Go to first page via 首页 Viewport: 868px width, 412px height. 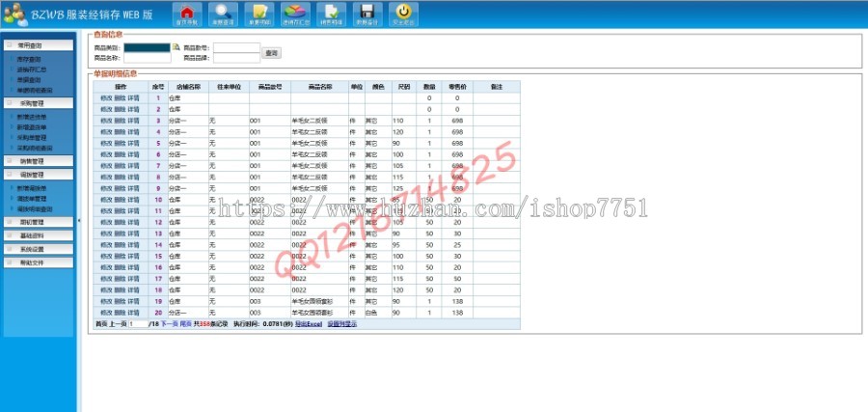(100, 324)
